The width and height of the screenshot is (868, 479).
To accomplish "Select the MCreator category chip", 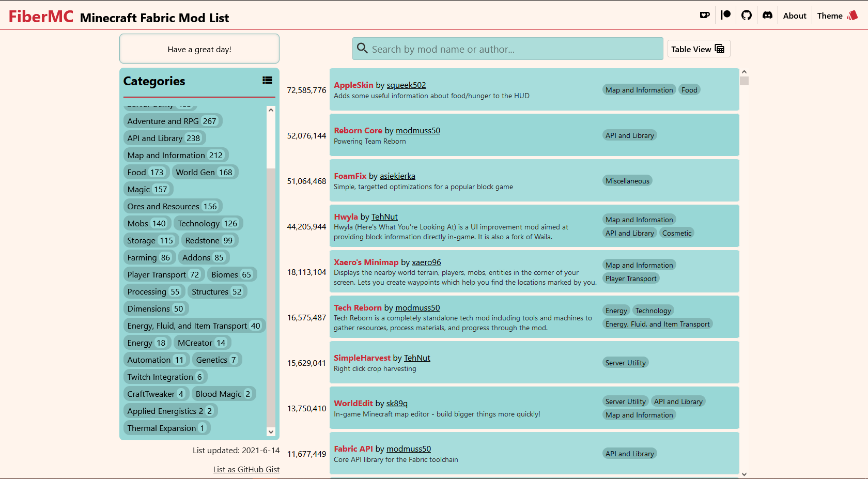I will (202, 343).
